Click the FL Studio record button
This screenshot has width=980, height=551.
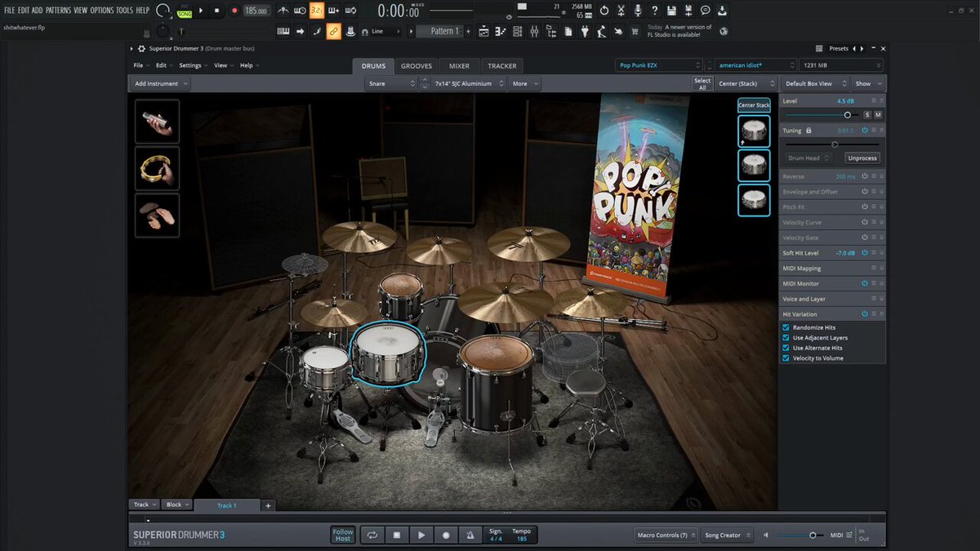234,11
